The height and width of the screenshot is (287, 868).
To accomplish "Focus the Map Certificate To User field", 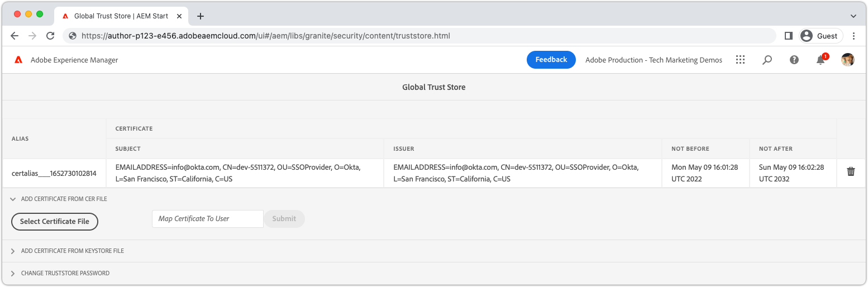I will tap(208, 219).
